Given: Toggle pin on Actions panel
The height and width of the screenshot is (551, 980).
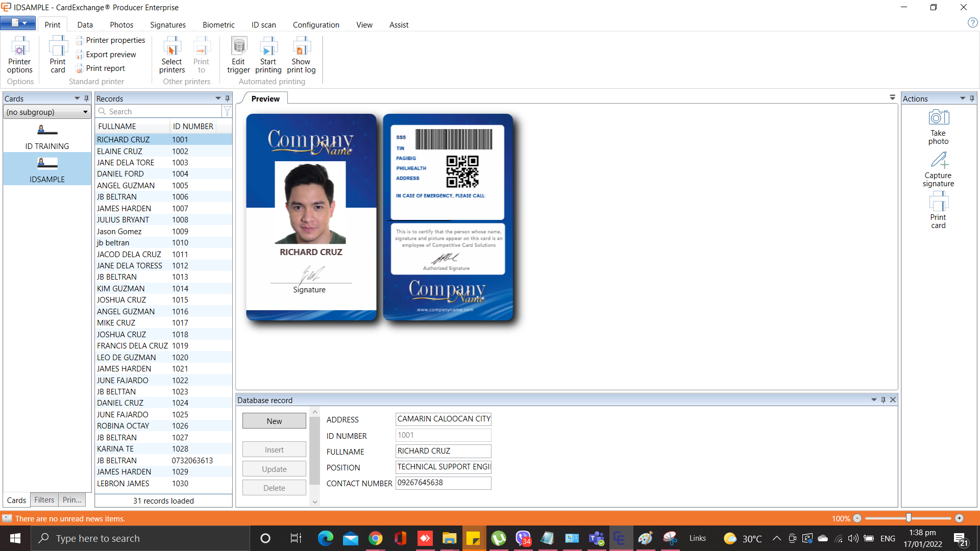Looking at the screenshot, I should tap(972, 98).
